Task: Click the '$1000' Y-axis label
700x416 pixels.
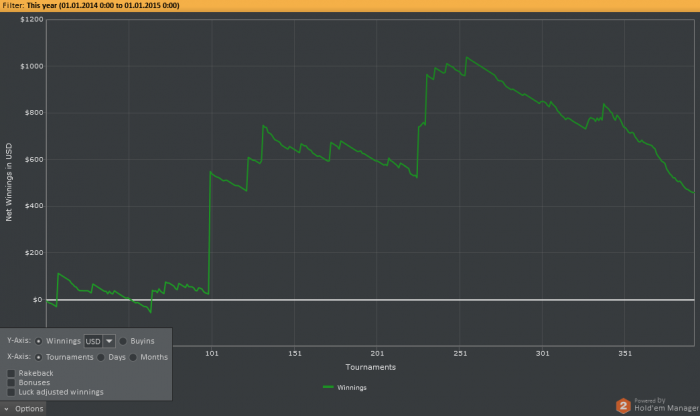Action: coord(32,66)
